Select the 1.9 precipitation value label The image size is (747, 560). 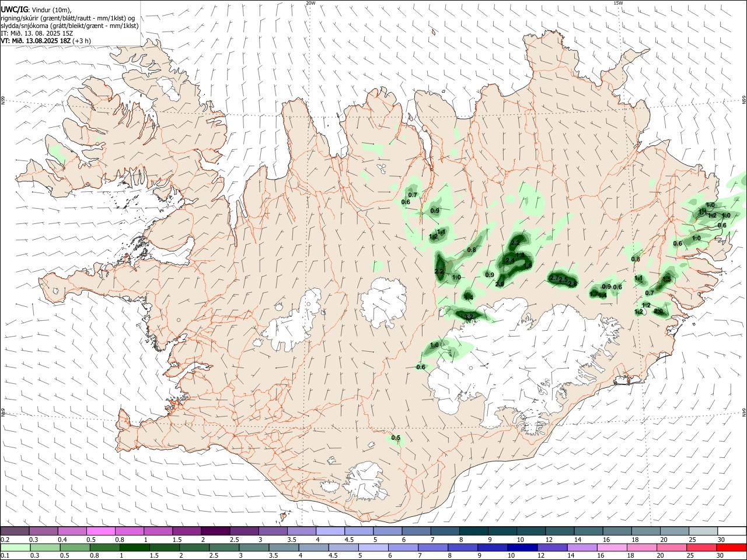pos(528,265)
